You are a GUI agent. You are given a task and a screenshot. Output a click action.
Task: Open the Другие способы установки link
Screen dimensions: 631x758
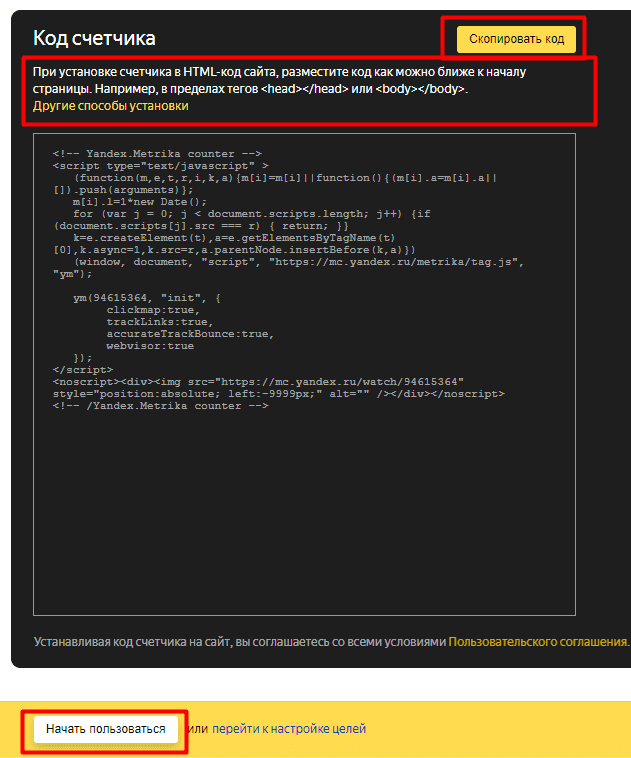(110, 105)
